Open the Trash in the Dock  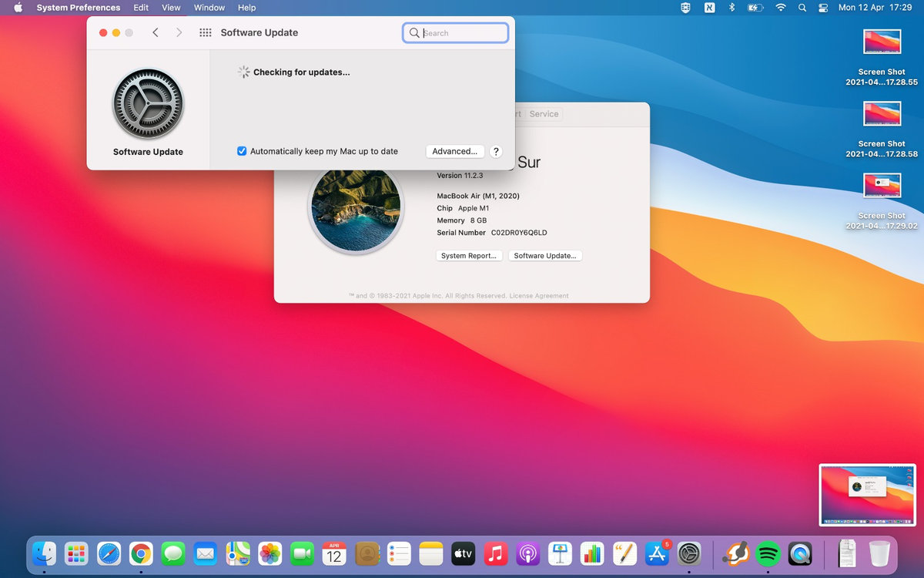coord(879,553)
